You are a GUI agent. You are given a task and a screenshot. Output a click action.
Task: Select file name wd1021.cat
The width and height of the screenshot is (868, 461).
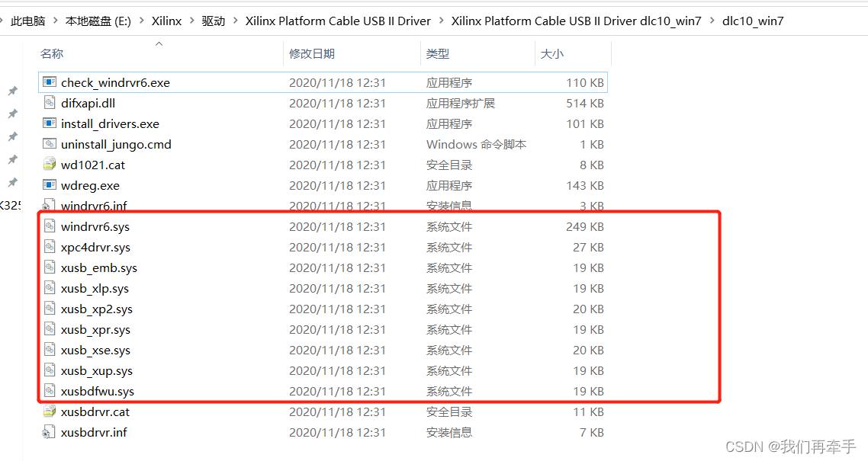[93, 165]
